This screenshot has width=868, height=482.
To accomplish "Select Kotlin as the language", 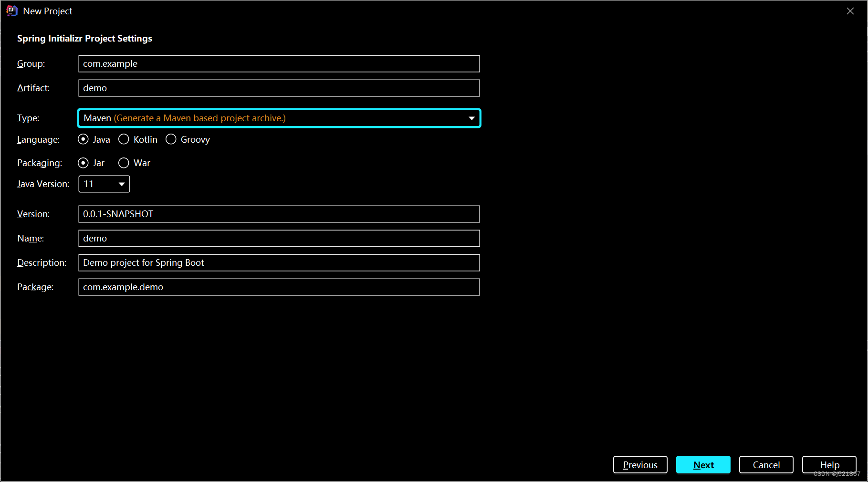I will pos(138,139).
